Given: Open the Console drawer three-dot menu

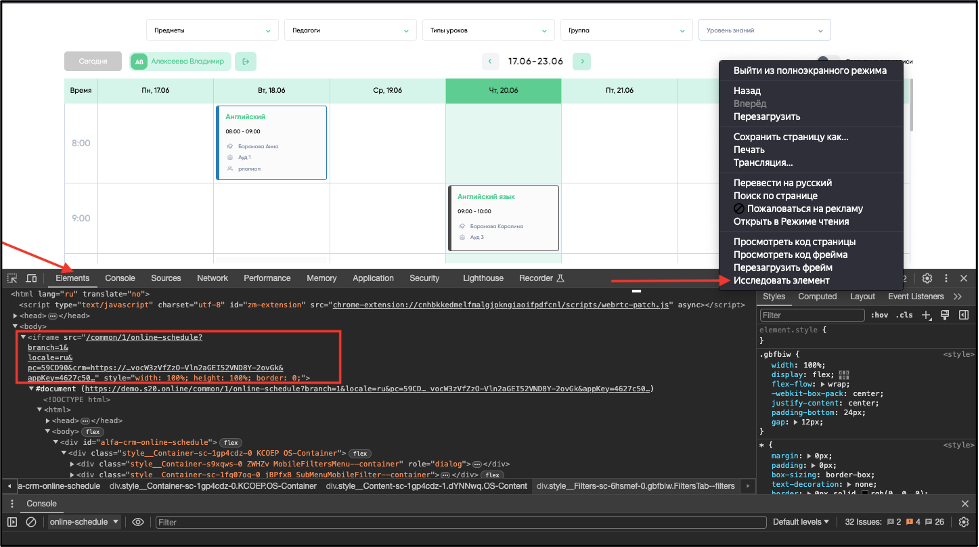Looking at the screenshot, I should coord(12,503).
